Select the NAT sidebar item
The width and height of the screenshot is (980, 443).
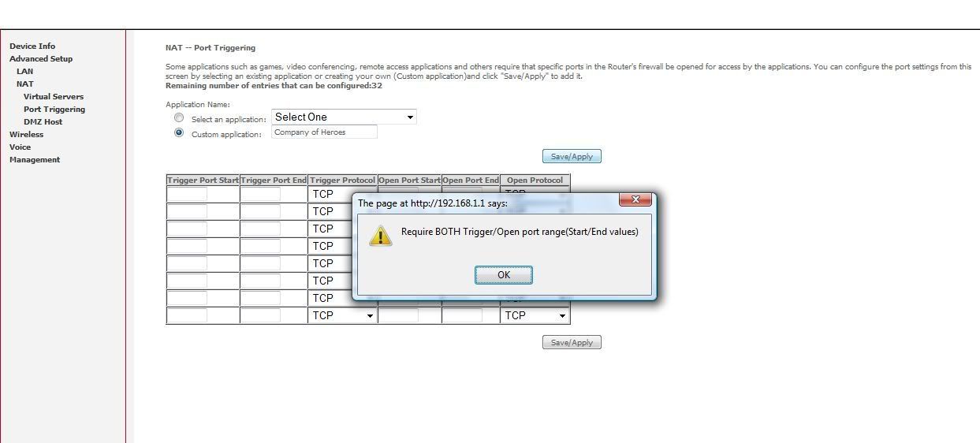pos(25,84)
